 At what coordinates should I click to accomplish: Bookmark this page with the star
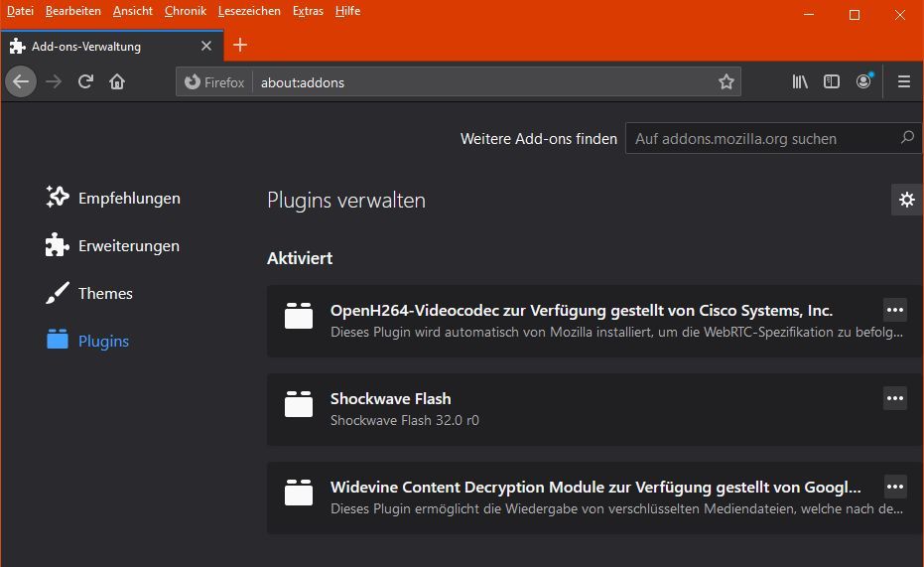coord(726,82)
